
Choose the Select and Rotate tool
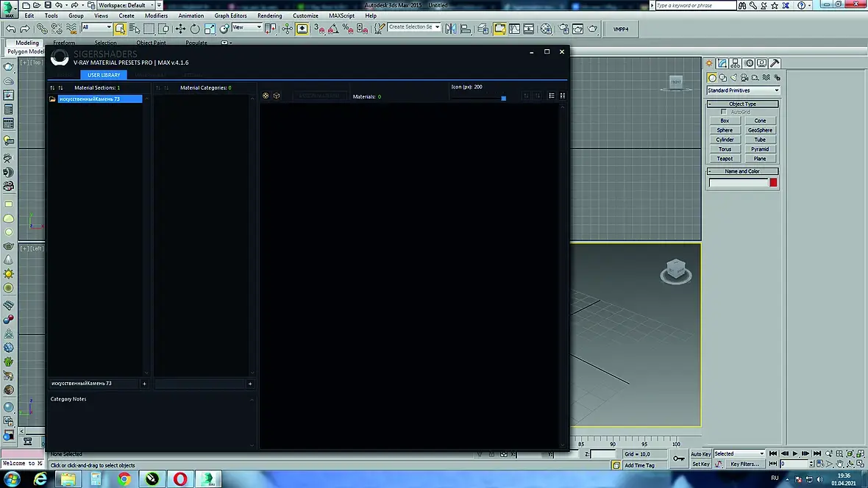point(195,29)
